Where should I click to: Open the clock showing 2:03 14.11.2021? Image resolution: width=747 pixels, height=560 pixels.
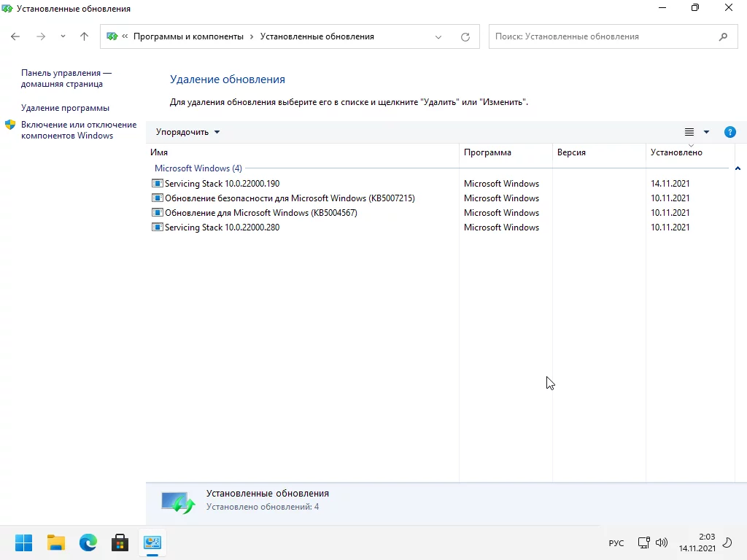(697, 542)
